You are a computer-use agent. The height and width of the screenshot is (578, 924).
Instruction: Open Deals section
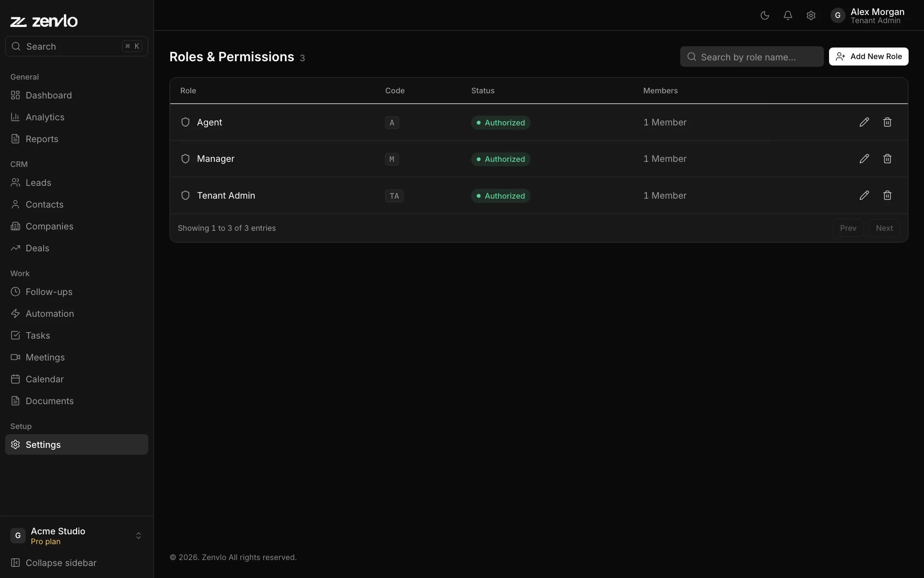[77, 248]
